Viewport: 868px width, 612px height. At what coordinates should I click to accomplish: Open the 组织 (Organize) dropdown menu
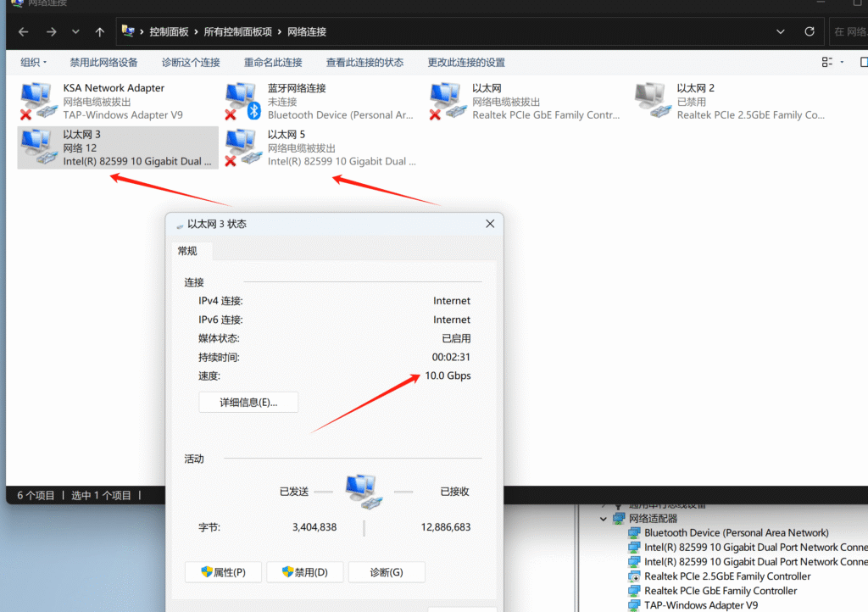34,63
